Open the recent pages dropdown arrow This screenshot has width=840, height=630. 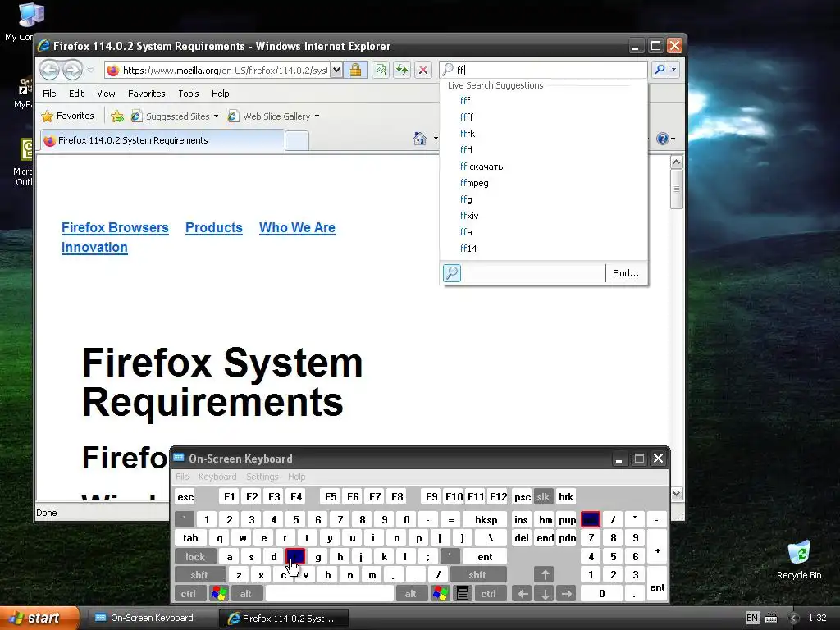pyautogui.click(x=90, y=71)
